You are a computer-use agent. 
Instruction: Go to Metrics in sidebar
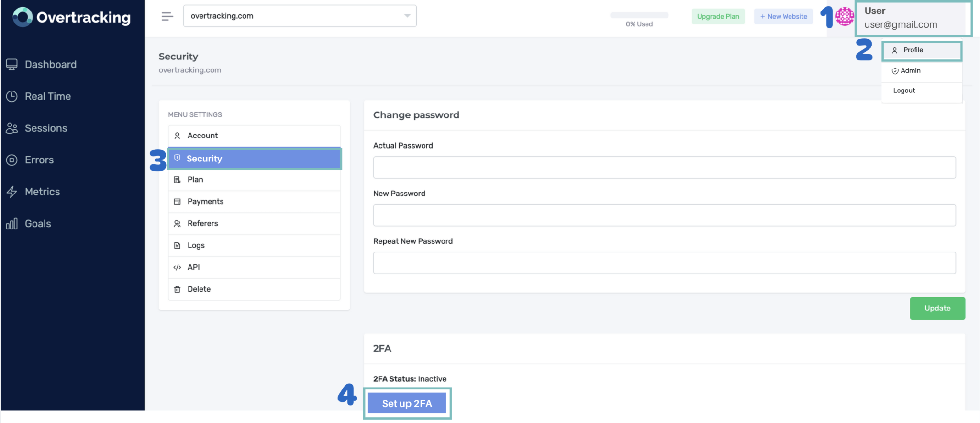[33, 192]
